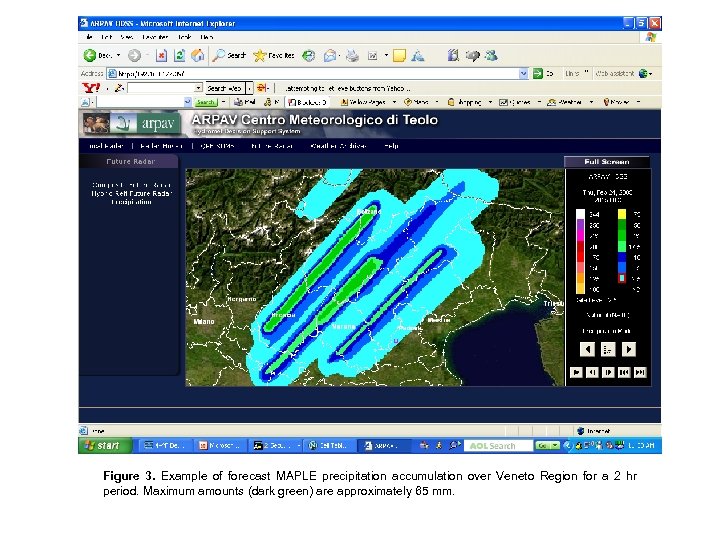720x540 pixels.
Task: Open the address bar dropdown arrow
Action: click(x=523, y=73)
